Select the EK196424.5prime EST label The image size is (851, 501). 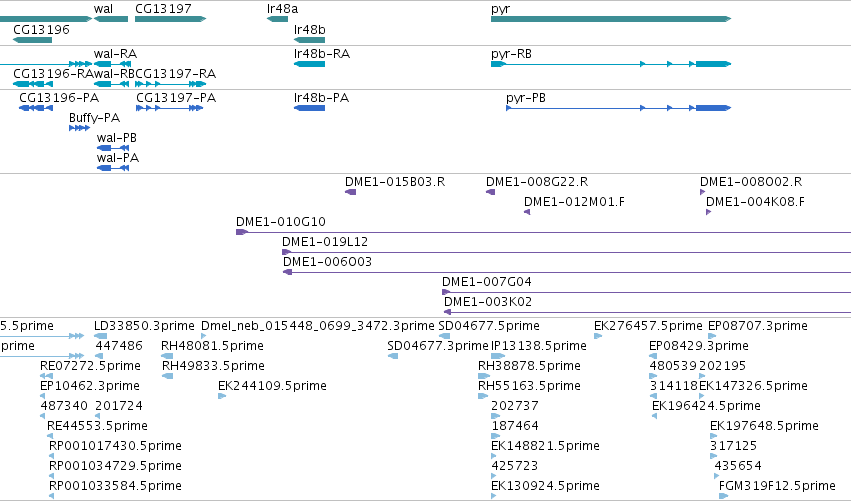(706, 407)
